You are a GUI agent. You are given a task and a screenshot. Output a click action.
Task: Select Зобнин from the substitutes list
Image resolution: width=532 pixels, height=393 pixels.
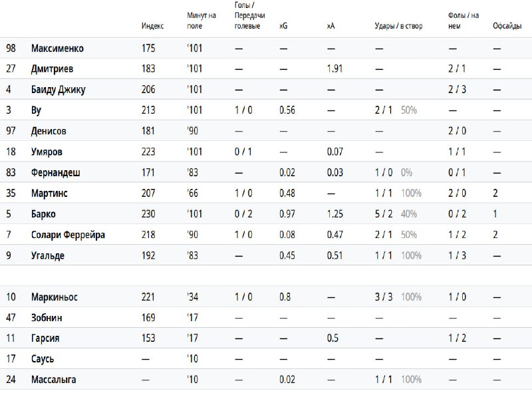tap(47, 318)
